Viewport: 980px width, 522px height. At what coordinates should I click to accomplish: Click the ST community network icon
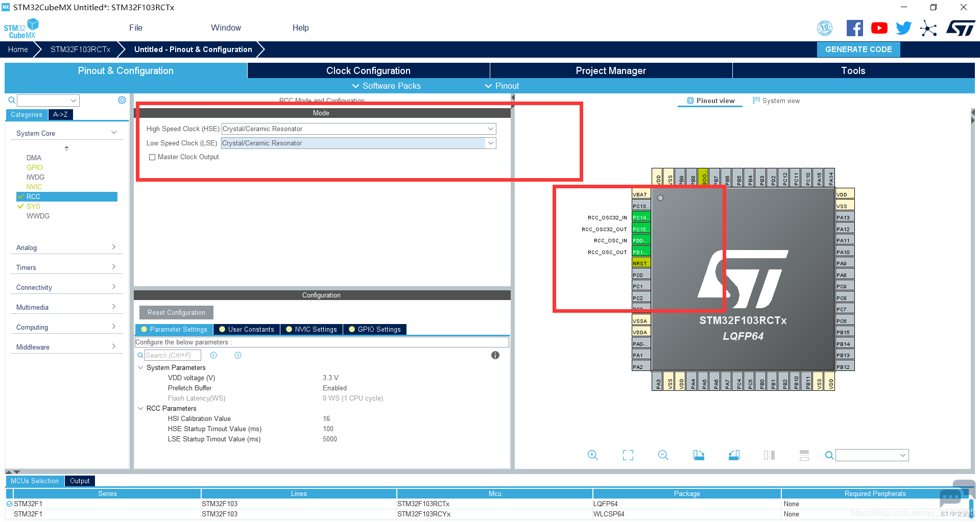928,28
